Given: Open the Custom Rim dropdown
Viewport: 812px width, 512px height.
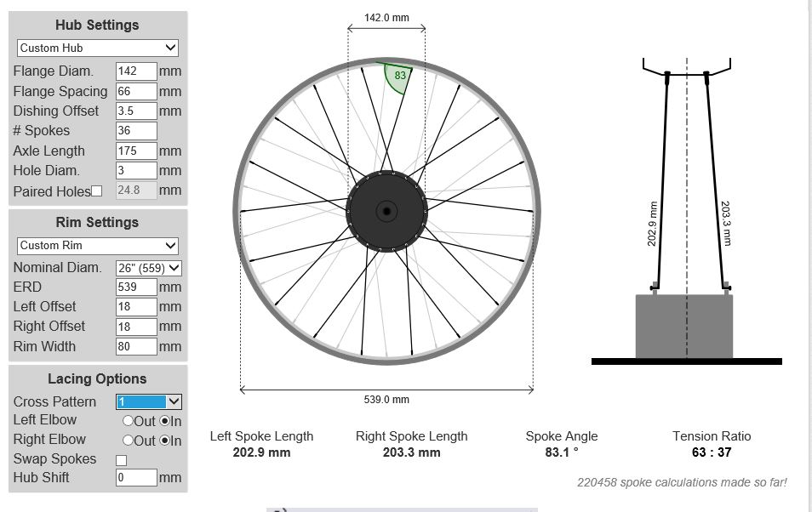Looking at the screenshot, I should click(x=97, y=245).
